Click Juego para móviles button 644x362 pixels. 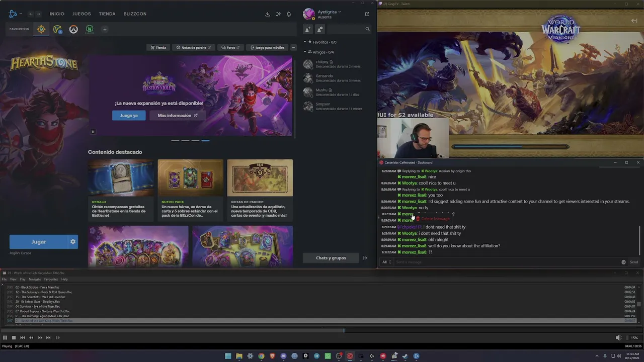pos(267,48)
